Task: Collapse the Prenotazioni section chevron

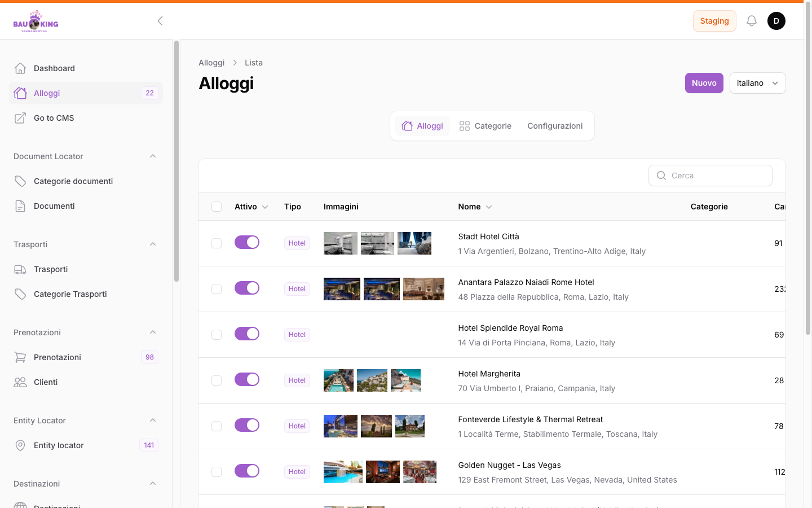Action: point(153,332)
